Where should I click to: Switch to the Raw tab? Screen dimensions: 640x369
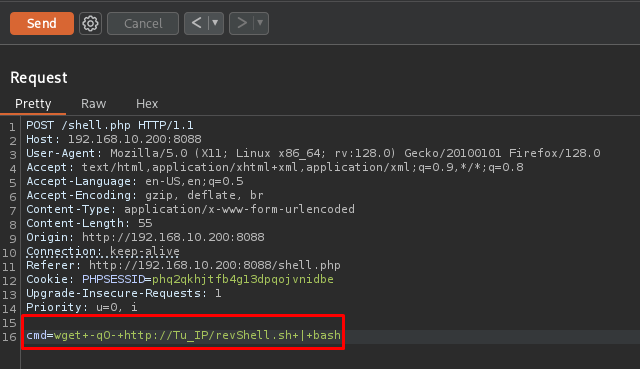click(x=93, y=104)
